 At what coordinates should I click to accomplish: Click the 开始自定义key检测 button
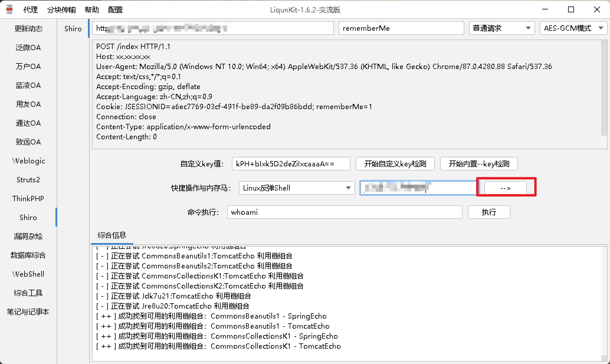(395, 164)
